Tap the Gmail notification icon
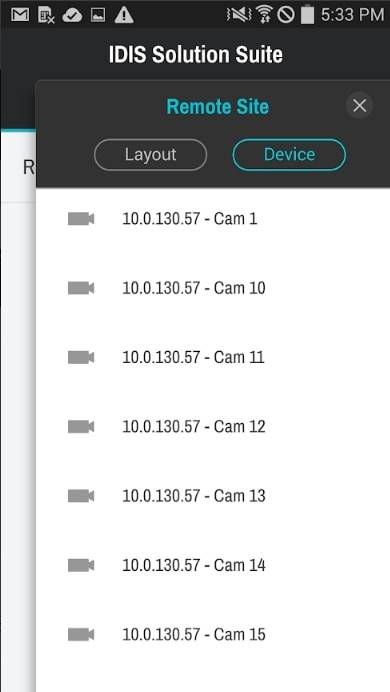The width and height of the screenshot is (390, 692). tap(20, 15)
